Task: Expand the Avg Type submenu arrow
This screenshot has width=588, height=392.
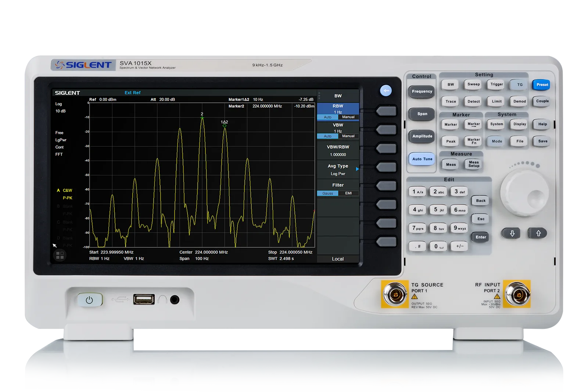Action: click(x=357, y=169)
